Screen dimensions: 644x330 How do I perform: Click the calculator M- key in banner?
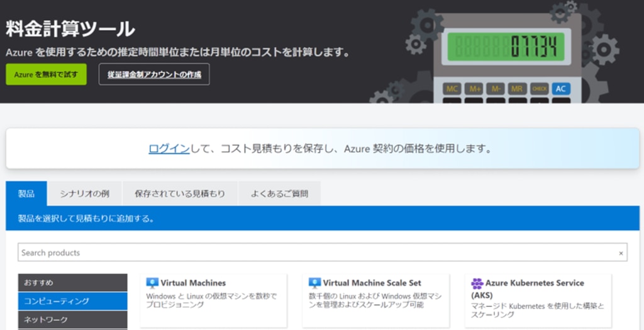click(496, 89)
